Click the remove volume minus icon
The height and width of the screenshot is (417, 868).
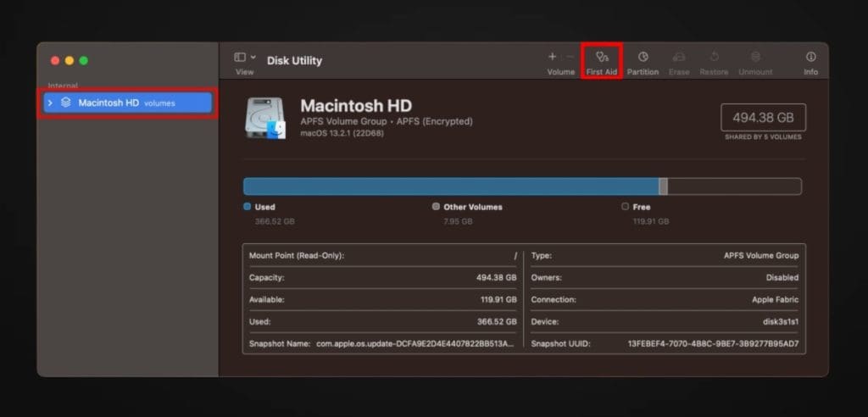[570, 57]
